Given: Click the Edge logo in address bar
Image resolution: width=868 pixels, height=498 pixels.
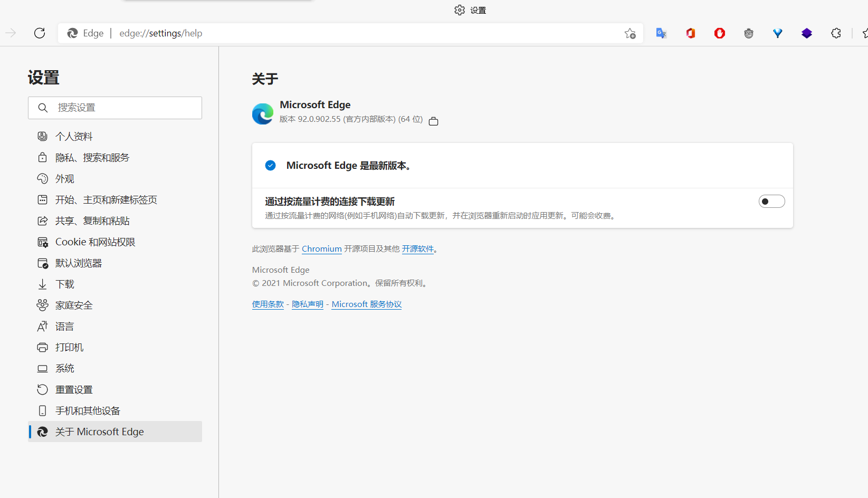Looking at the screenshot, I should (x=72, y=33).
